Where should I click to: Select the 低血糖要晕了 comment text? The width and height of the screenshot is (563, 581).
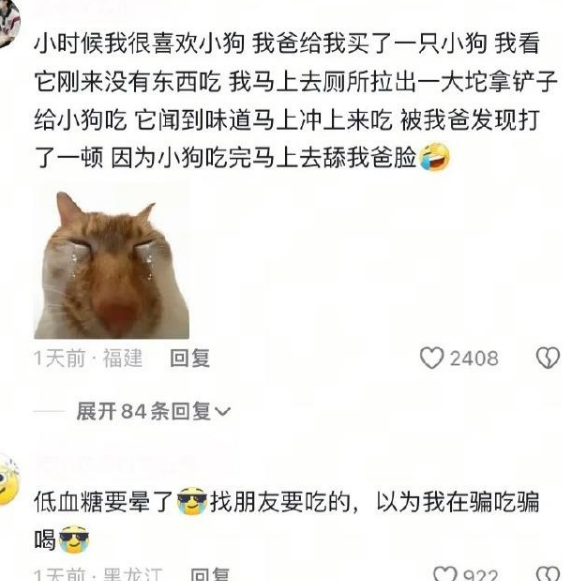pos(286,520)
